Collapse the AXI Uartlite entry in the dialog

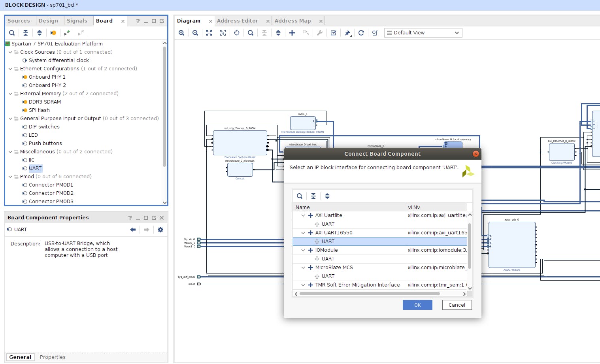click(303, 215)
